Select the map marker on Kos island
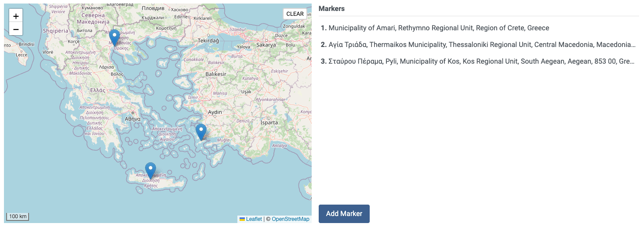The width and height of the screenshot is (644, 227). 201,132
